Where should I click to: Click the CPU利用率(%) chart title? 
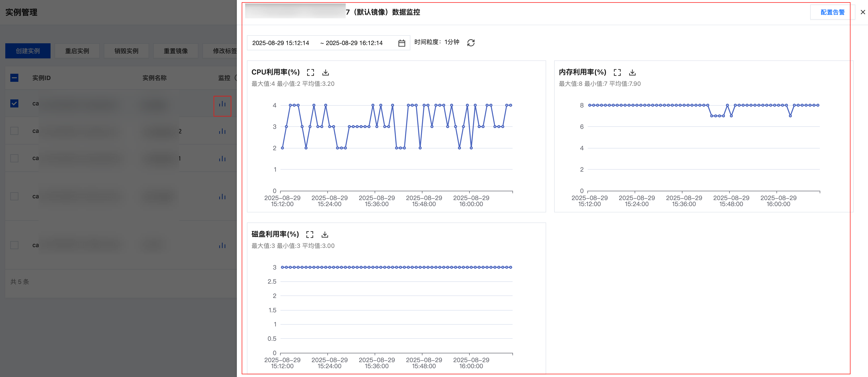(275, 72)
